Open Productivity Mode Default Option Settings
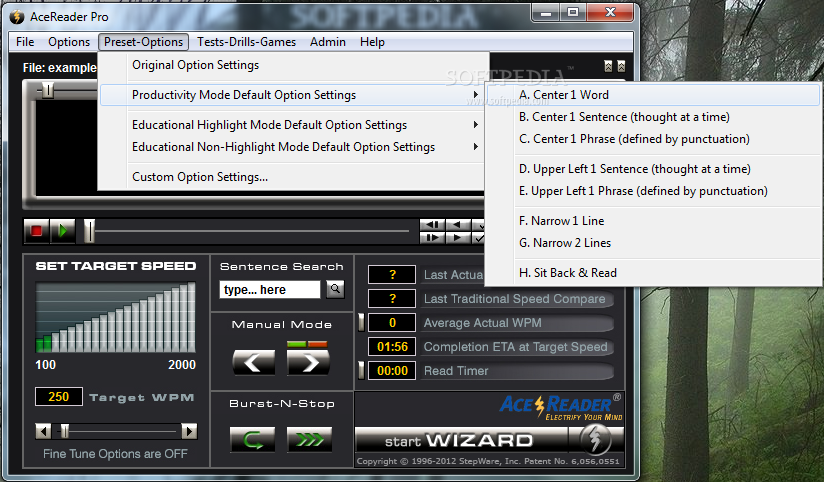Viewport: 824px width, 482px height. 292,95
